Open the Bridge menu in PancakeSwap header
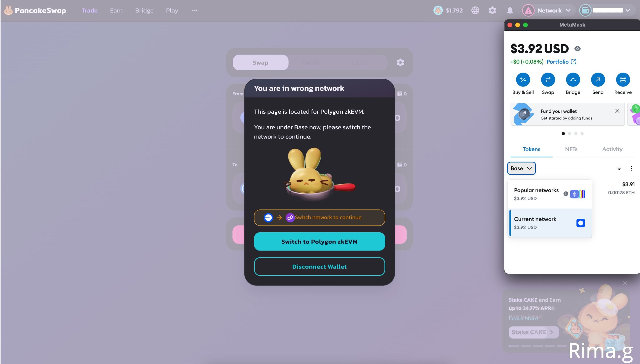Image resolution: width=640 pixels, height=364 pixels. point(144,10)
